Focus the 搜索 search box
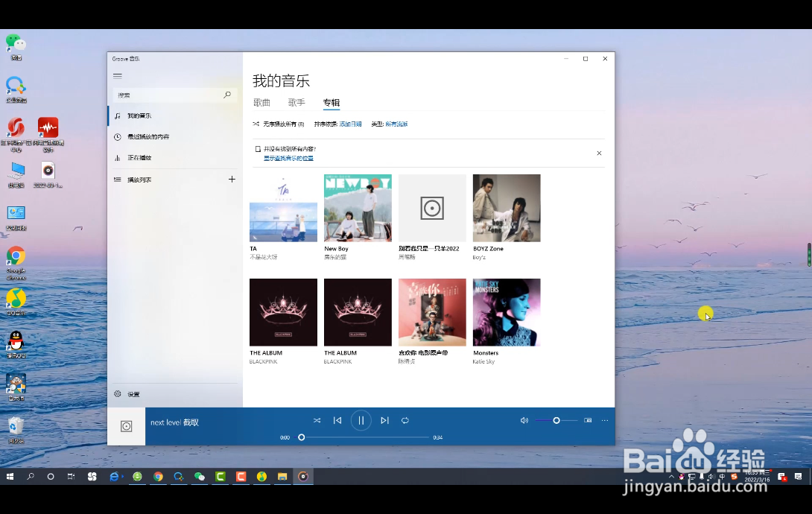This screenshot has width=812, height=514. [175, 95]
